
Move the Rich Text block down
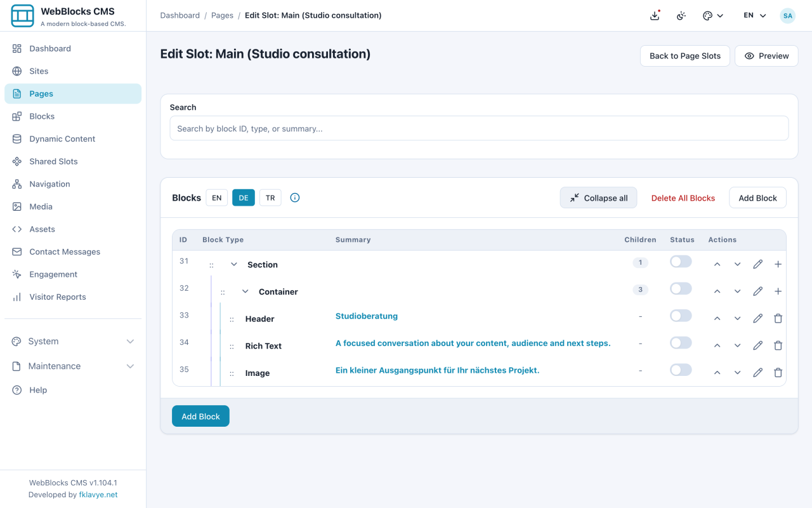(x=737, y=345)
